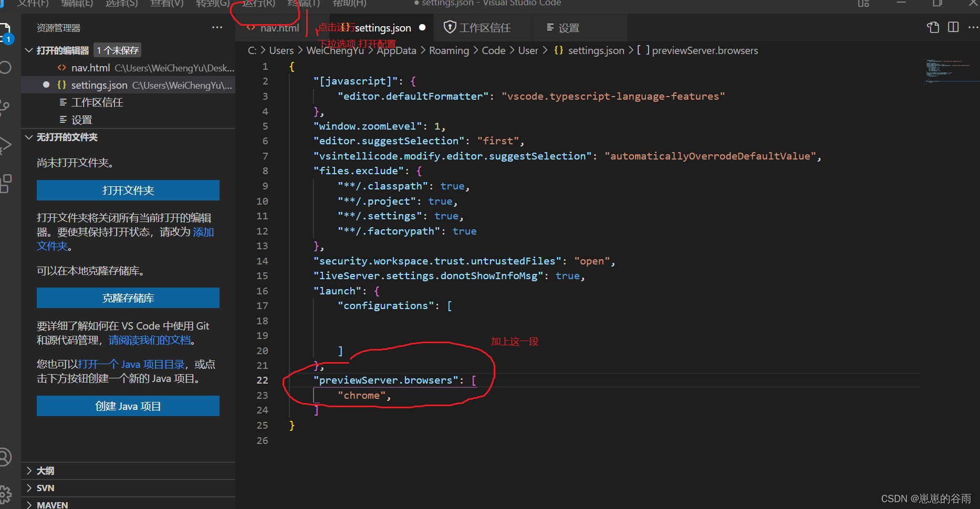The height and width of the screenshot is (509, 980).
Task: Open Accounts menu in activity bar
Action: [x=4, y=457]
